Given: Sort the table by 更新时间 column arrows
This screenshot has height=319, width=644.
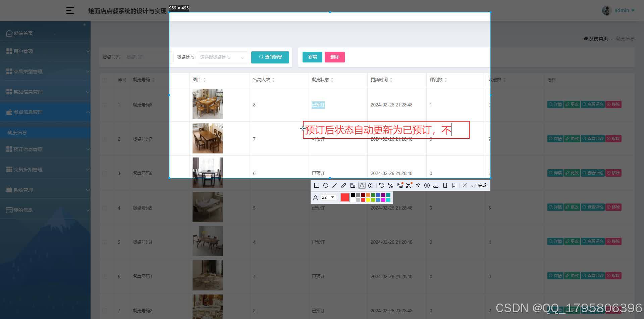Looking at the screenshot, I should (x=391, y=80).
